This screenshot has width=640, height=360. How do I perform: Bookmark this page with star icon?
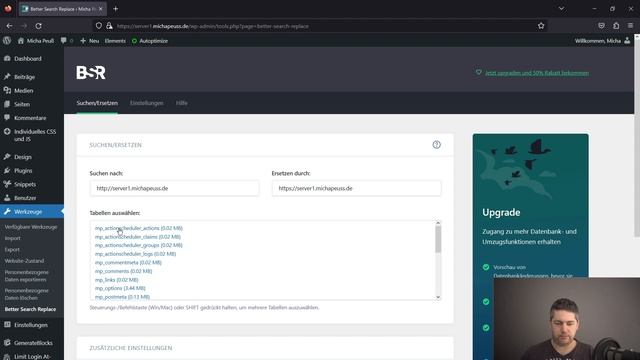pos(541,26)
